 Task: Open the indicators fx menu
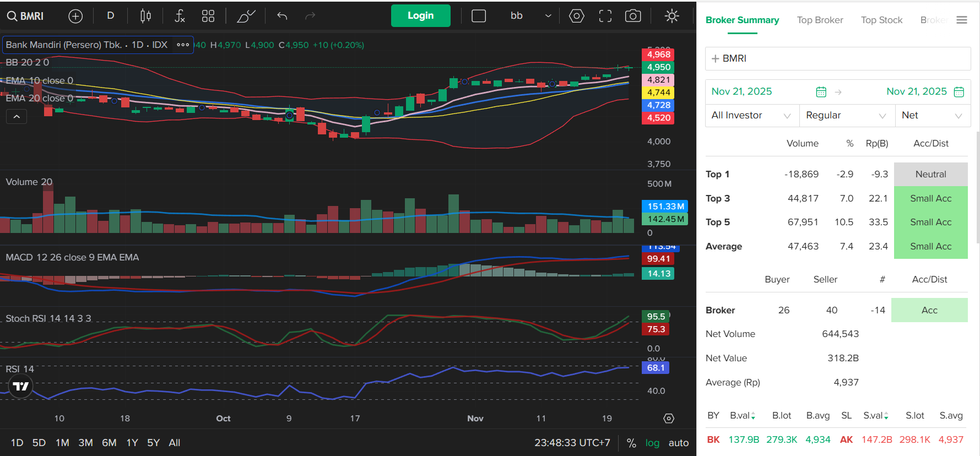click(x=180, y=16)
